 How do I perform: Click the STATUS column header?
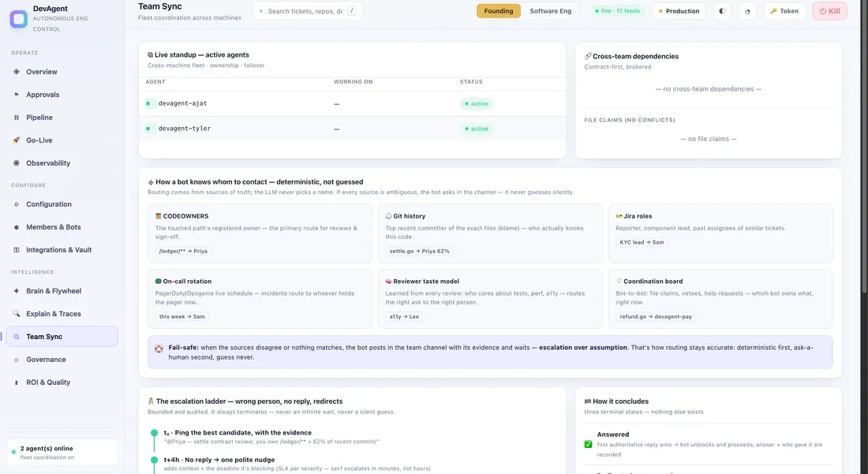click(471, 82)
